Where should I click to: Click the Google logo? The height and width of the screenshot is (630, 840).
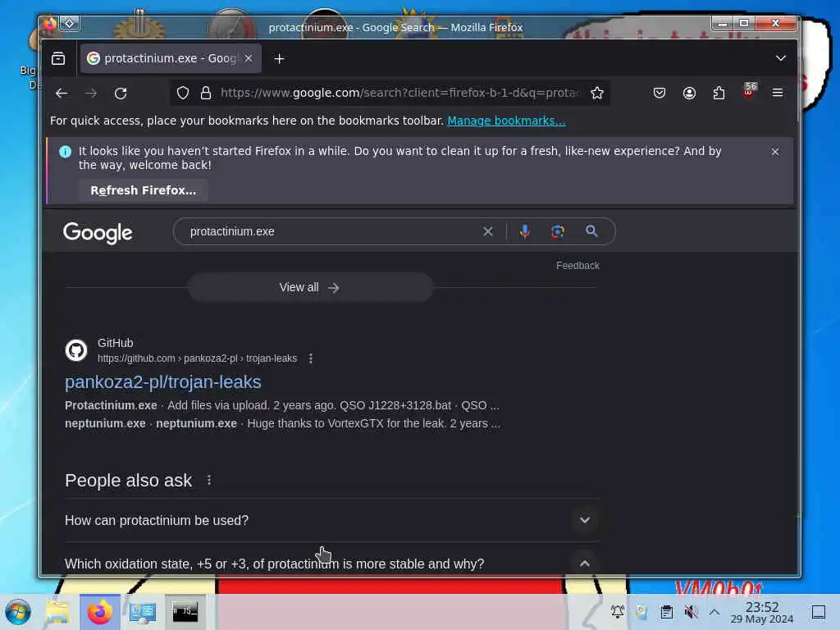pyautogui.click(x=98, y=232)
